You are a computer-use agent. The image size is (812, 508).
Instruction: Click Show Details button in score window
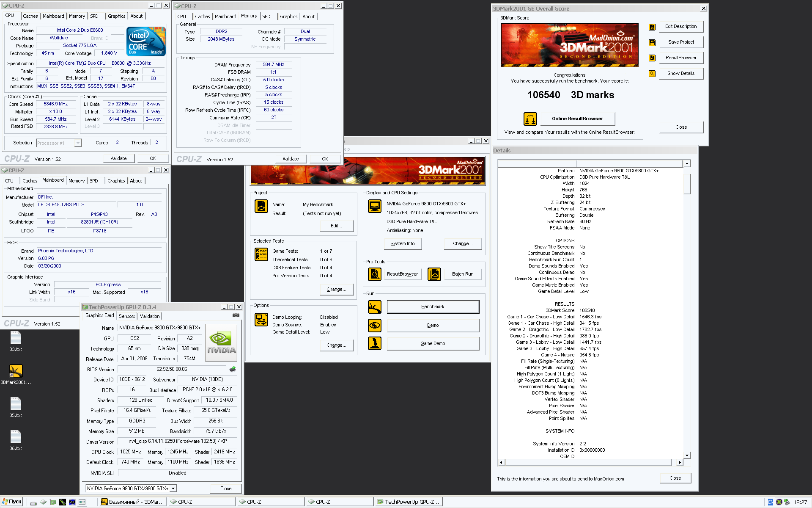(x=681, y=73)
